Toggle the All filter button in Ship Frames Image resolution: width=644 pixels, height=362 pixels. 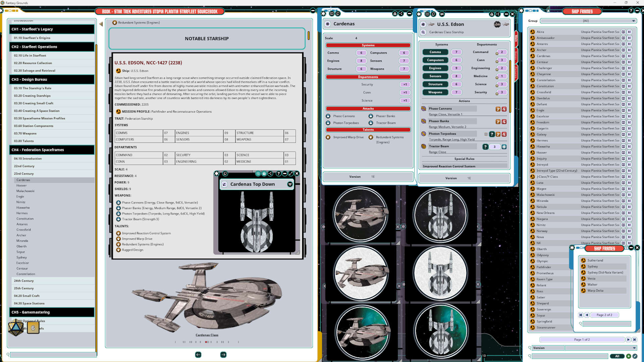[x=617, y=356]
